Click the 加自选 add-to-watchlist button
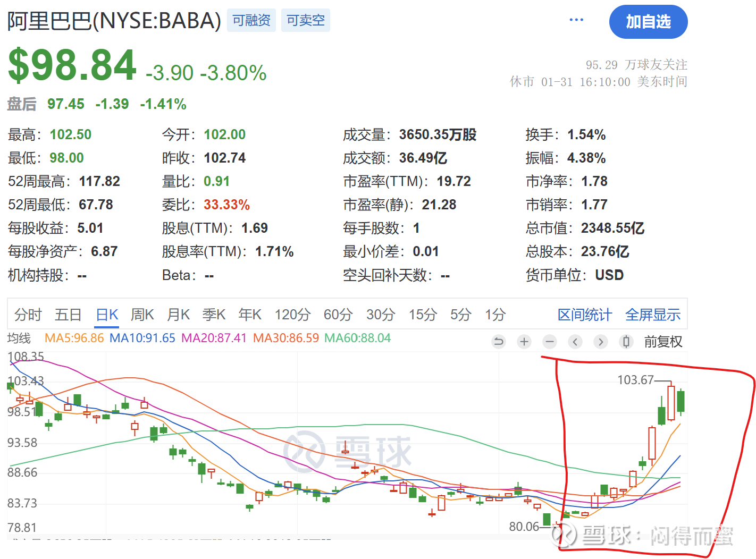756x559 pixels. pyautogui.click(x=648, y=22)
